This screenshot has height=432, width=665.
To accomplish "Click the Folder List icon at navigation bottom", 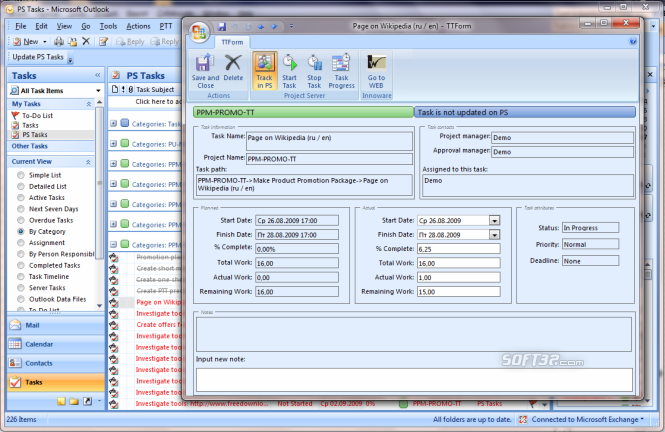I will (x=74, y=401).
